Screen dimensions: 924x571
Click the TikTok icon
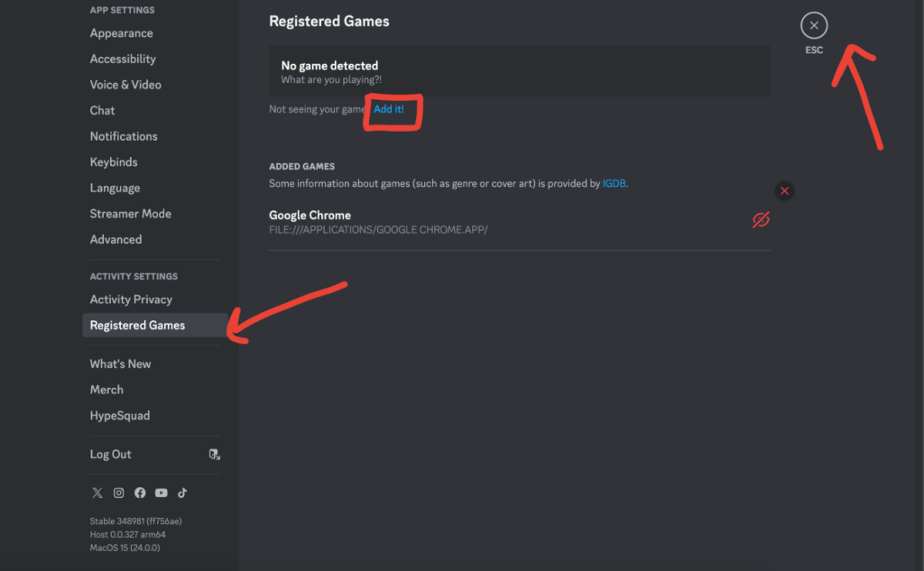pos(182,493)
